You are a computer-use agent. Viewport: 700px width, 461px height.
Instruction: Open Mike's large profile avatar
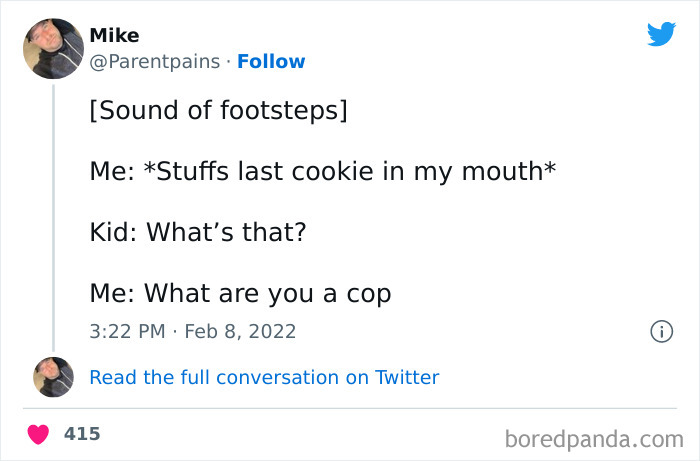[x=53, y=48]
